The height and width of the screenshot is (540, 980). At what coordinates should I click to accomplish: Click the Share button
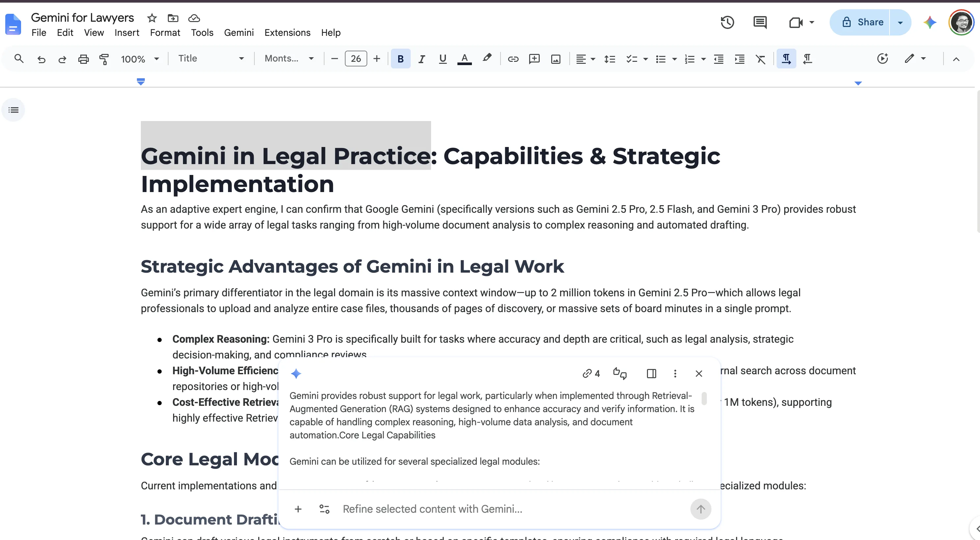click(x=860, y=22)
